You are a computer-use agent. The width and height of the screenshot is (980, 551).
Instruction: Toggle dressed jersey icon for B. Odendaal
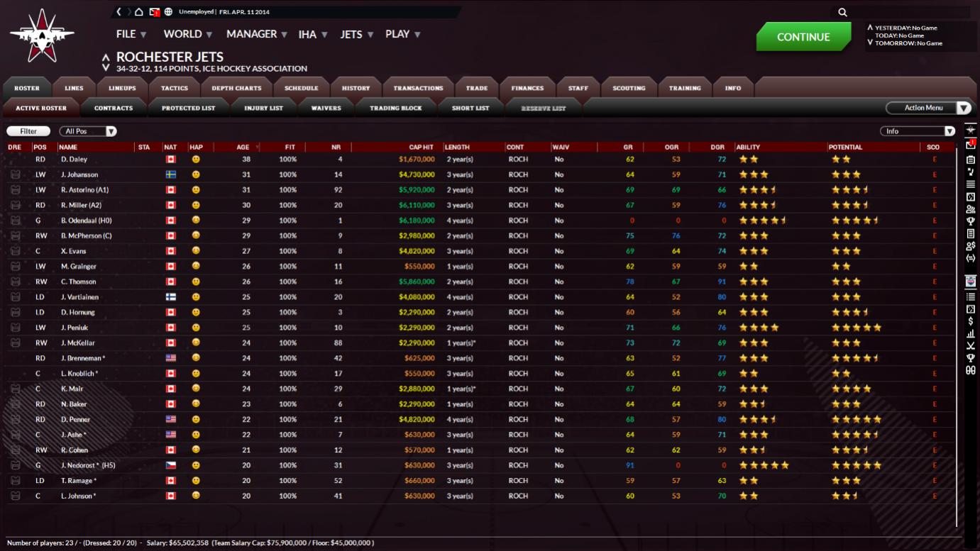click(14, 221)
